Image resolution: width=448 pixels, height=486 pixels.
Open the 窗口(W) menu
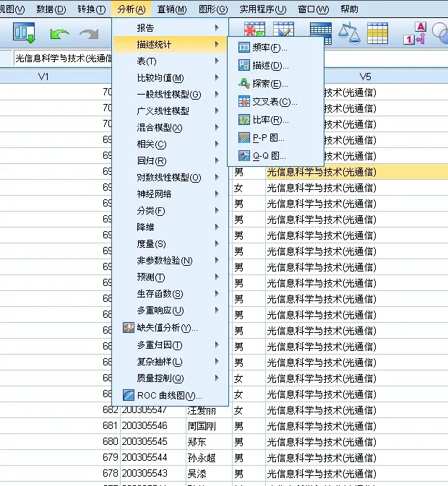(313, 9)
